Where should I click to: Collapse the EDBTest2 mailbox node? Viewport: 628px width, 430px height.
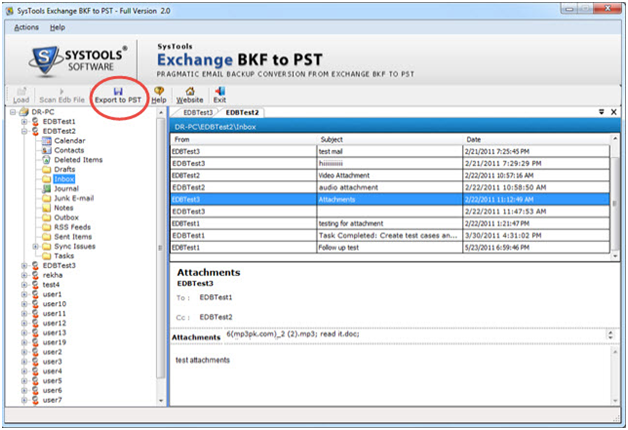(x=24, y=131)
